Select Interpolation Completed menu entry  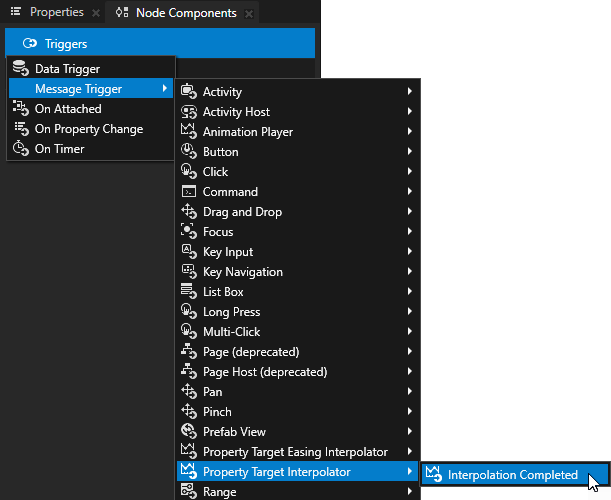point(512,475)
